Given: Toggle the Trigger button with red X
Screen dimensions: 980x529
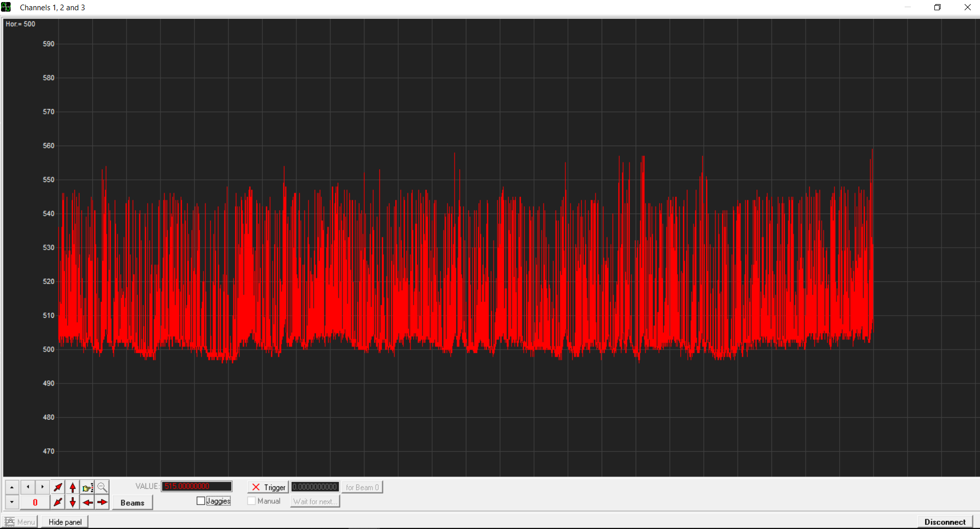Looking at the screenshot, I should point(268,487).
